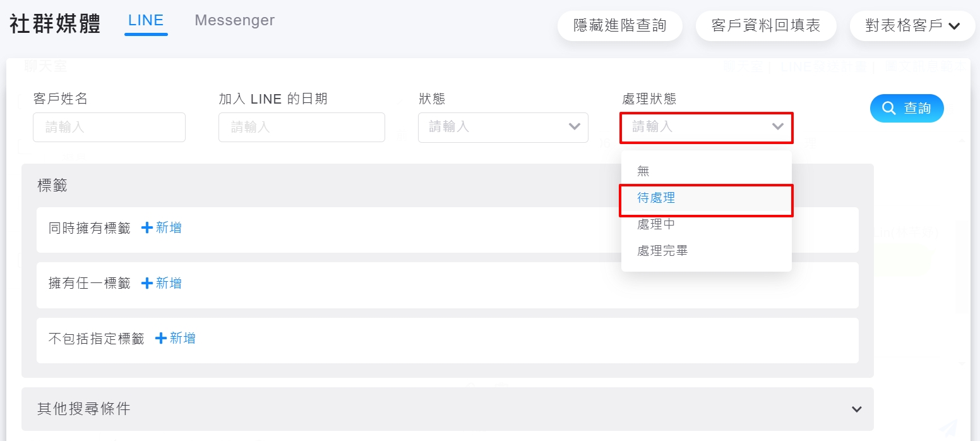This screenshot has width=980, height=441.
Task: Switch to the LINE tab
Action: point(146,20)
